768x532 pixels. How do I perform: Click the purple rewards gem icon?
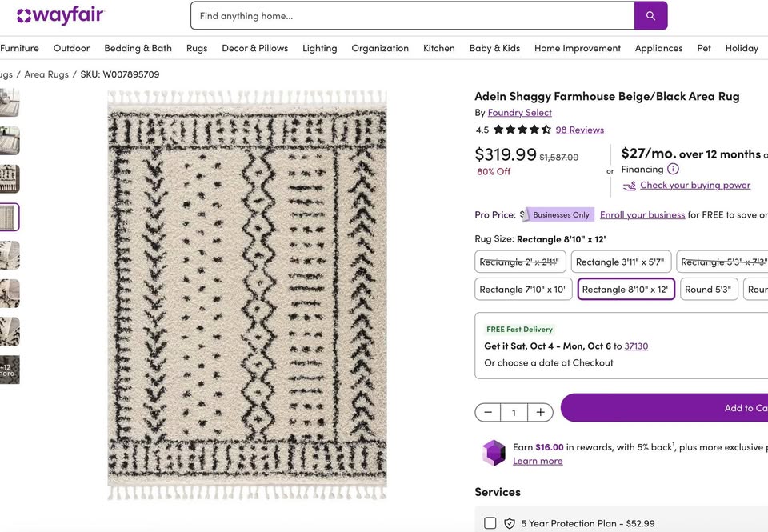494,453
